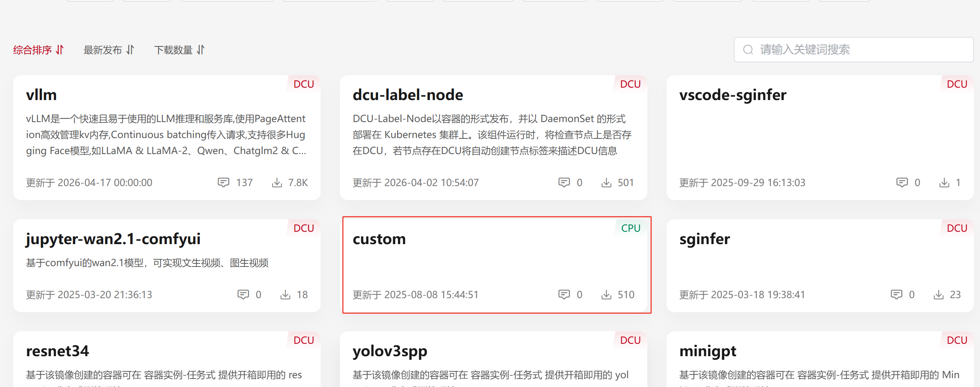This screenshot has width=980, height=387.
Task: Click the DCU tag on sginfer card
Action: pyautogui.click(x=957, y=228)
